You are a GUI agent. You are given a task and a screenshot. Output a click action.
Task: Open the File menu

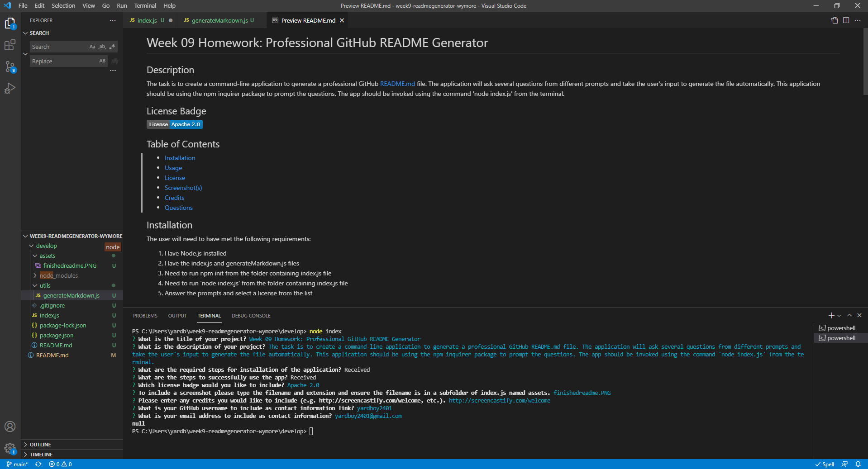[x=23, y=6]
